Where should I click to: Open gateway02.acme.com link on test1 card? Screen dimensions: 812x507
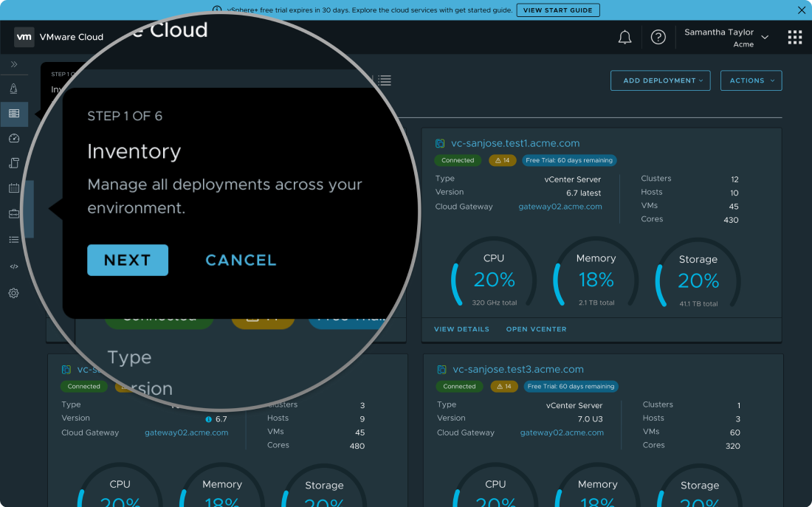(560, 207)
